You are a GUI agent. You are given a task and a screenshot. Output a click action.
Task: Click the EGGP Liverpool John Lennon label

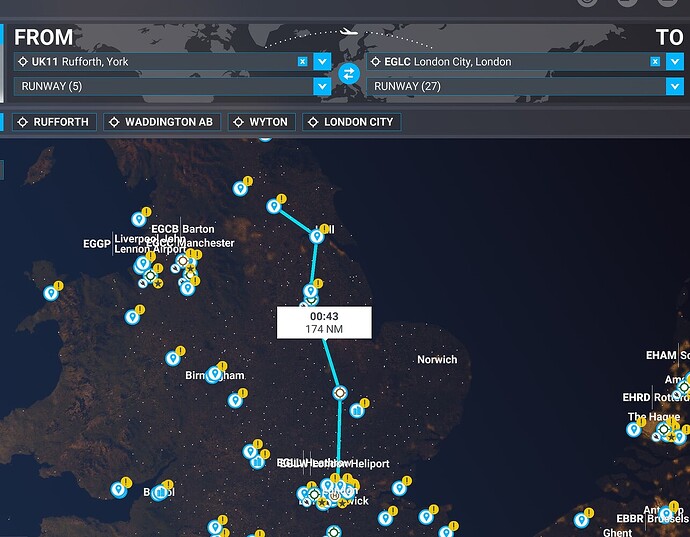134,244
